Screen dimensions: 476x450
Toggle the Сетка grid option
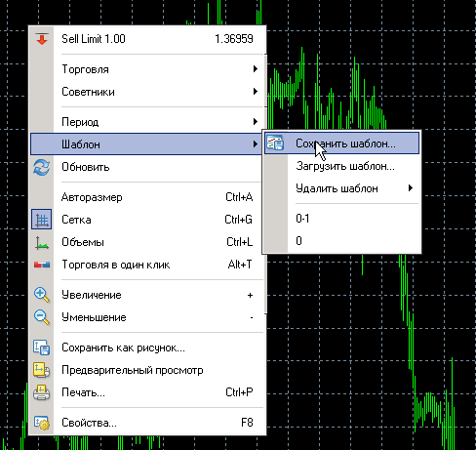coord(147,220)
